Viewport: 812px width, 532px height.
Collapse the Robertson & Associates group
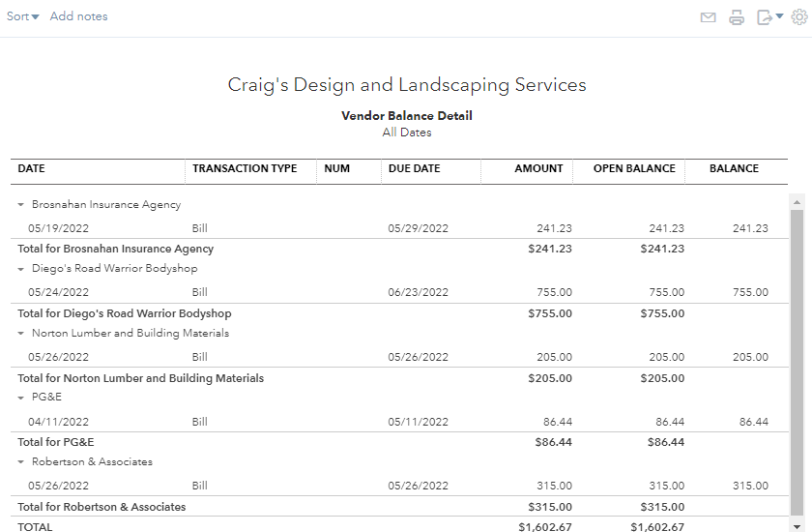click(x=20, y=462)
